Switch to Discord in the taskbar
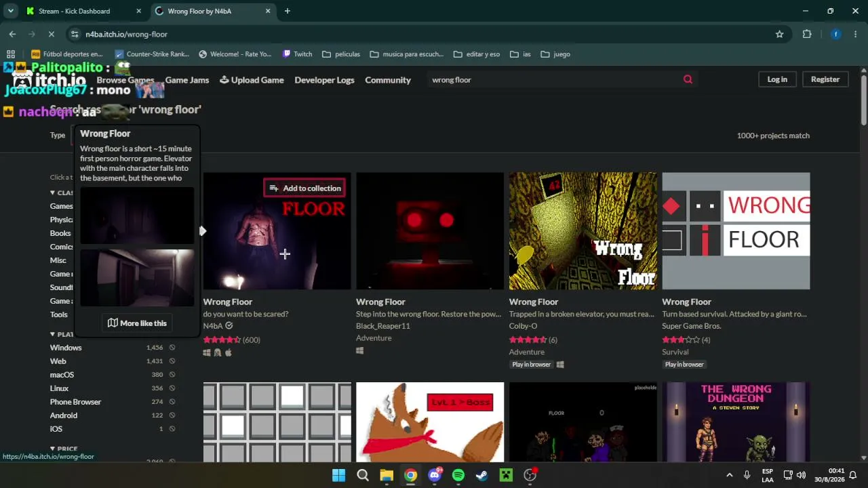Viewport: 868px width, 488px height. [435, 475]
